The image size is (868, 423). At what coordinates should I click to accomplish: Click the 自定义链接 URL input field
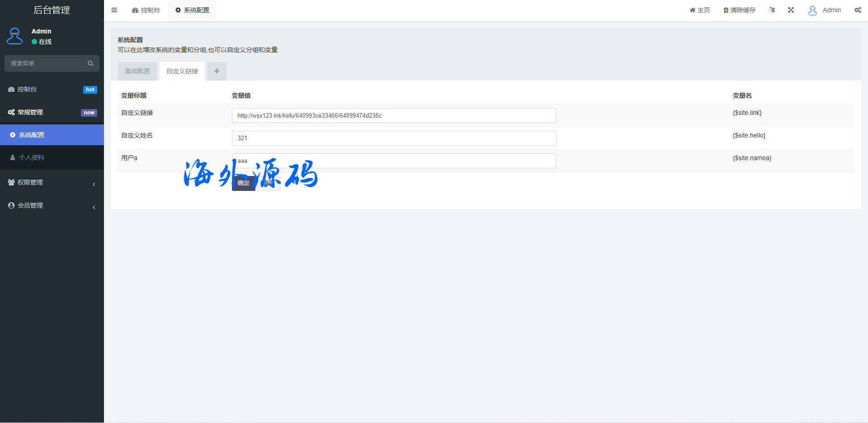(x=393, y=115)
